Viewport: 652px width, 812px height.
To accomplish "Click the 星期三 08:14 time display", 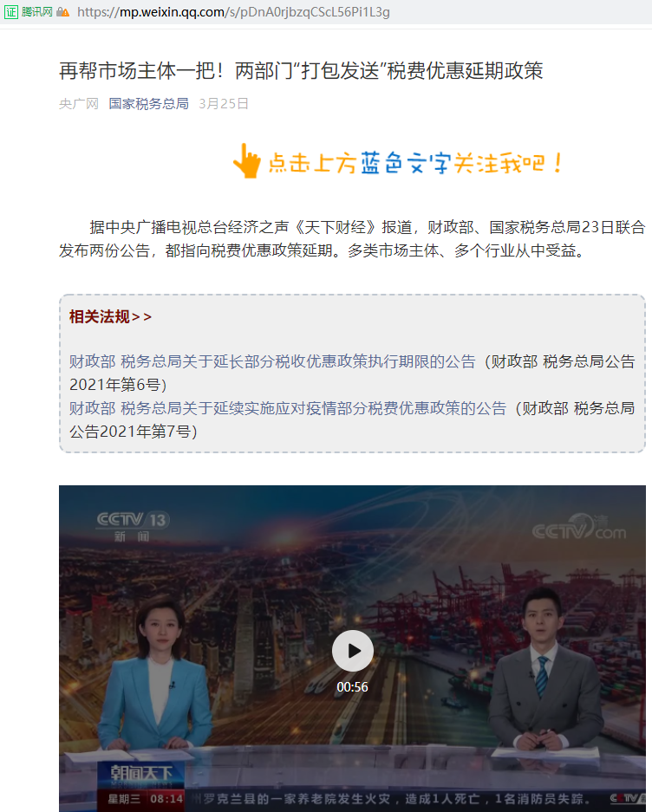I will [x=146, y=799].
